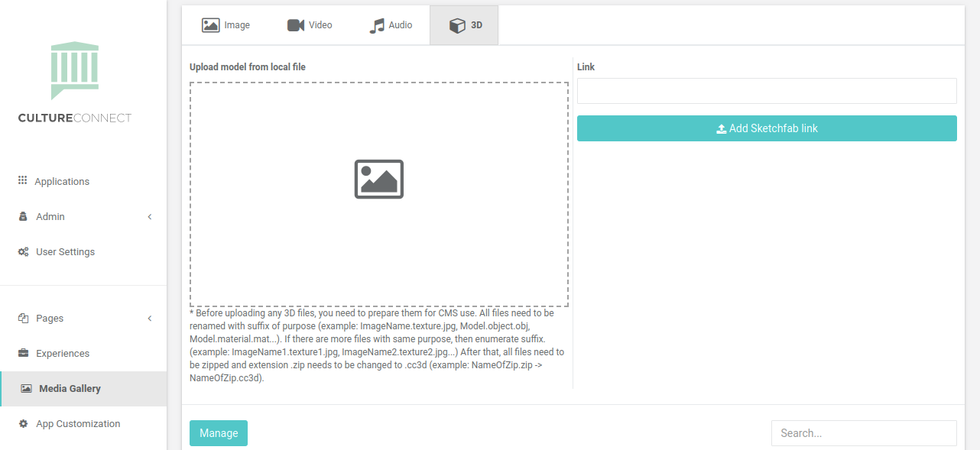Focus the Link input field
The width and height of the screenshot is (980, 450).
click(767, 91)
